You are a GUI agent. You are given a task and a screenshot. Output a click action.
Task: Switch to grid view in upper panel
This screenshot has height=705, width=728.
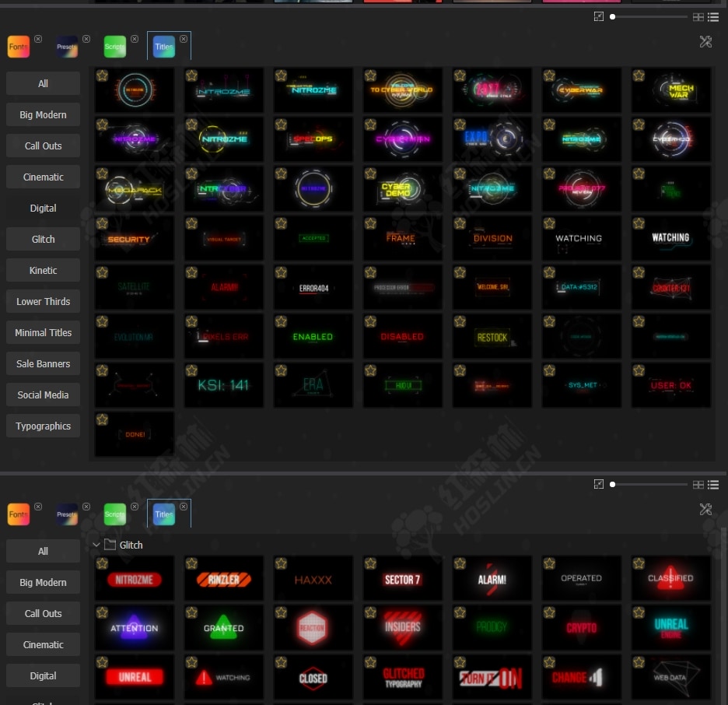point(698,17)
